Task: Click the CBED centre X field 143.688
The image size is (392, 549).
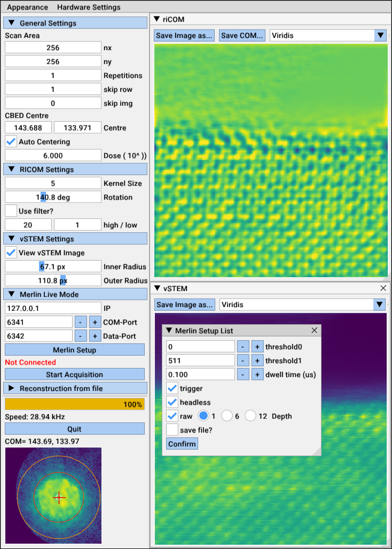Action: (28, 128)
